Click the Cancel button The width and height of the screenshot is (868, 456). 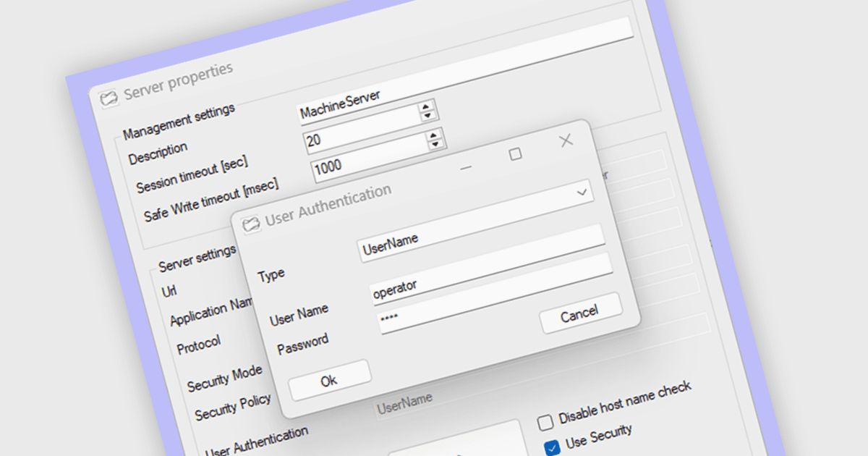pyautogui.click(x=579, y=314)
